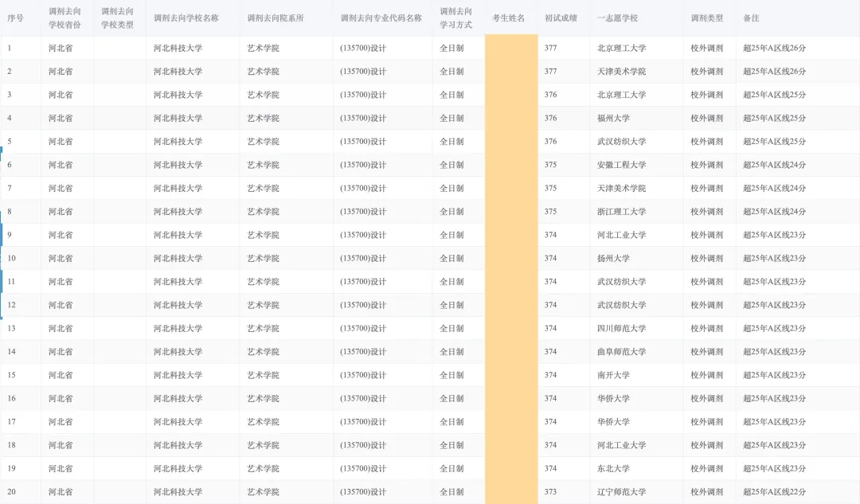
Task: Click 校外调剂 in row 13
Action: [x=707, y=329]
